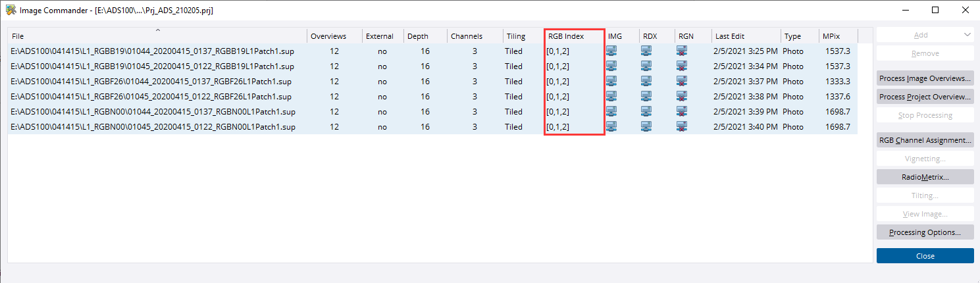Image resolution: width=980 pixels, height=283 pixels.
Task: Open Processing Options dialog
Action: click(x=925, y=232)
